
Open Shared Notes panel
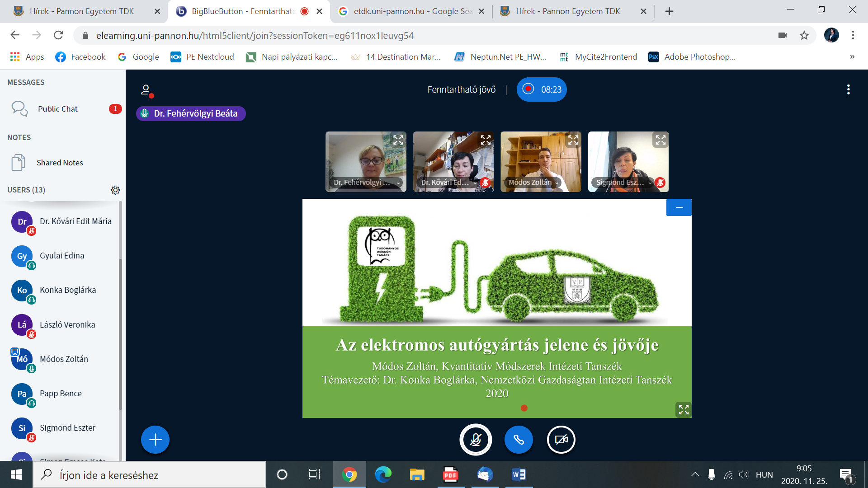pyautogui.click(x=60, y=163)
